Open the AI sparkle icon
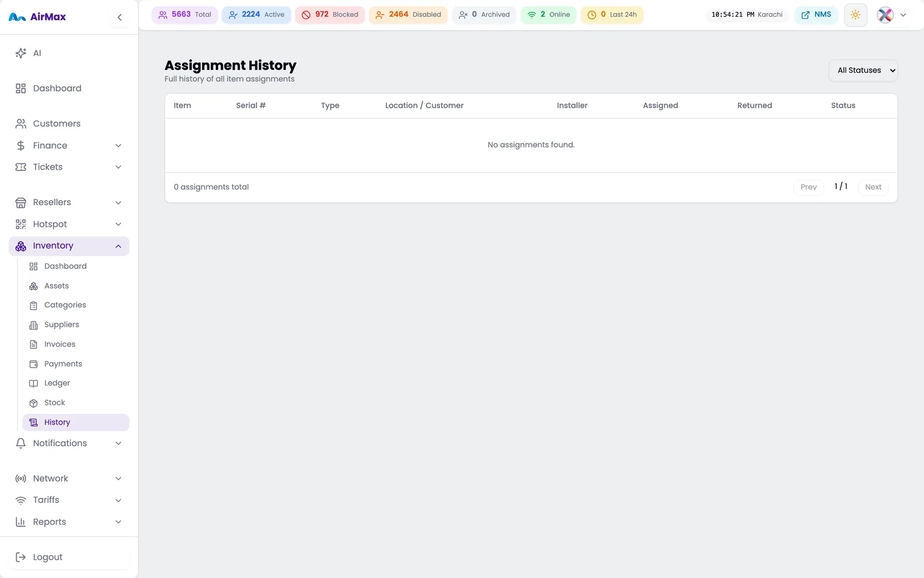 point(21,53)
